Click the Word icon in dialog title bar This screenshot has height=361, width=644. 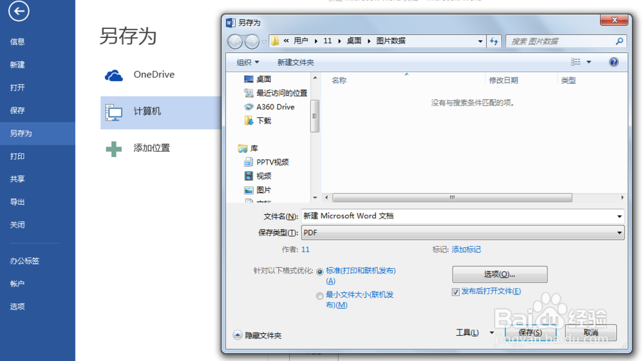[231, 23]
